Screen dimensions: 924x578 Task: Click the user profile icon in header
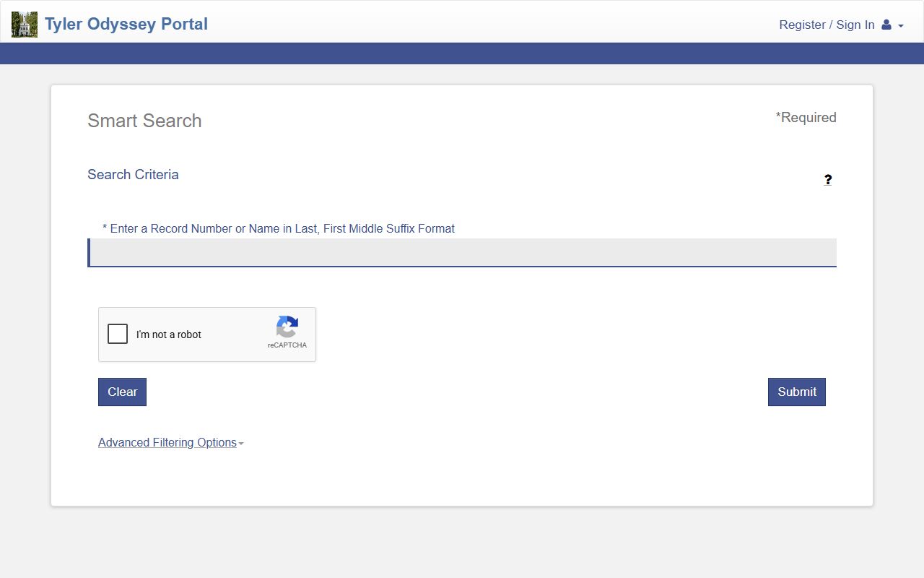click(x=886, y=25)
